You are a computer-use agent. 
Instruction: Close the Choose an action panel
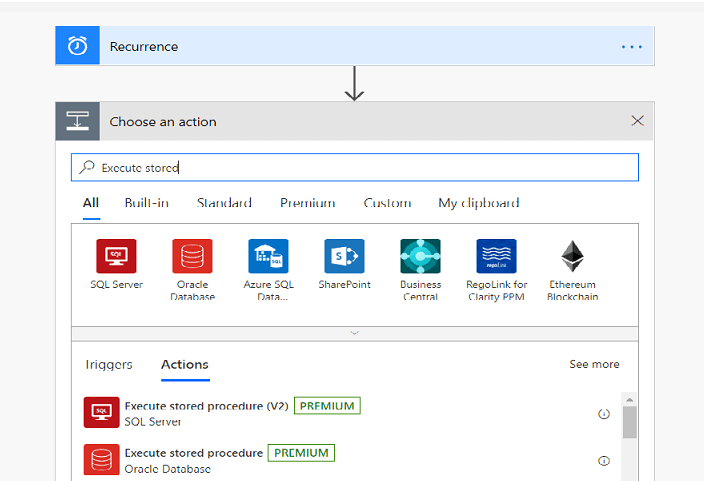pos(638,121)
